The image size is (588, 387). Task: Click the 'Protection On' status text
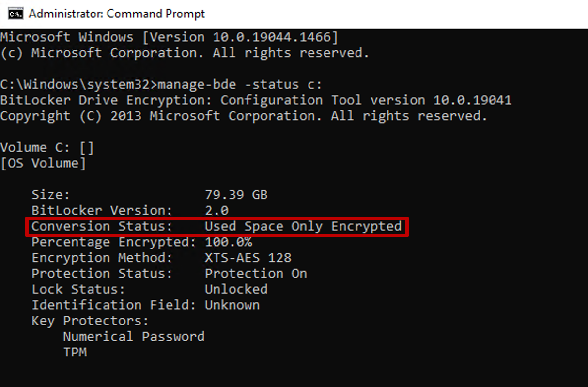tap(256, 273)
